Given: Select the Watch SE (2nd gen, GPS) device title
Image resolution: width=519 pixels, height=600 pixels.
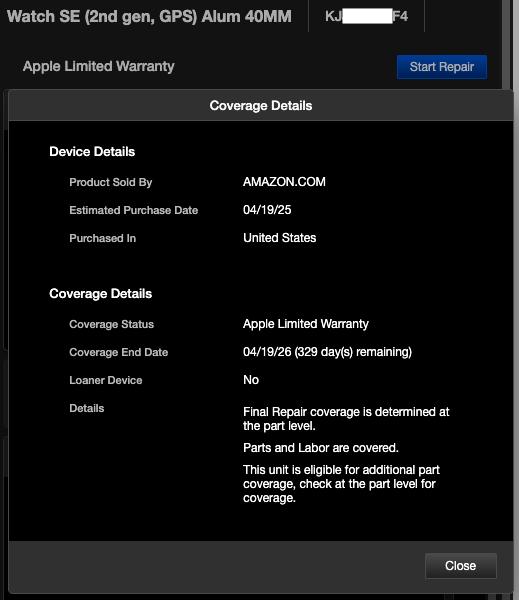Looking at the screenshot, I should 149,16.
